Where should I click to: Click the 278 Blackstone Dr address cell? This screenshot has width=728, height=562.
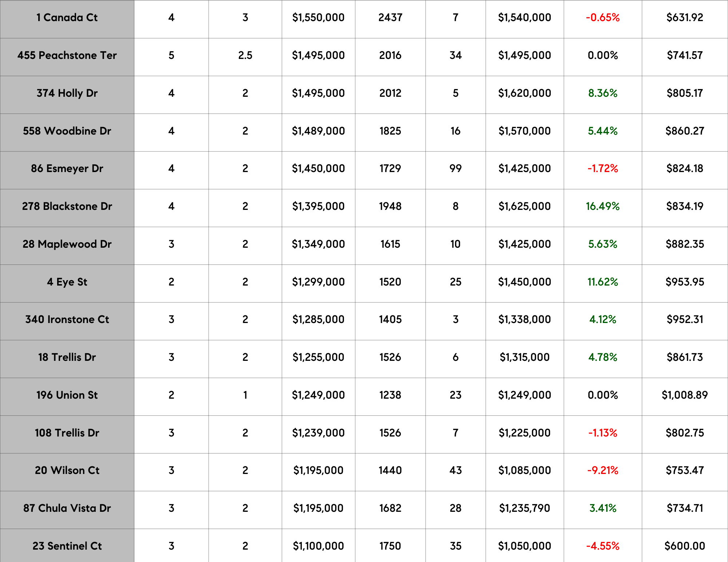[67, 206]
